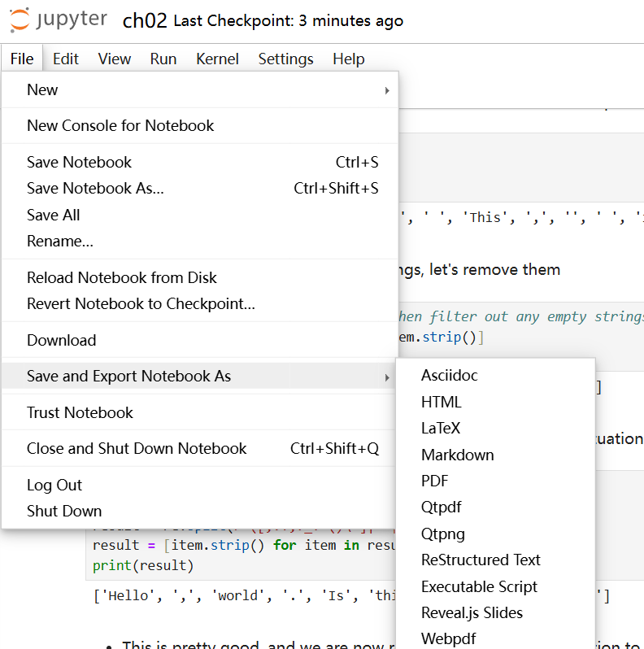644x649 pixels.
Task: Export notebook as Webpdf
Action: coord(495,638)
